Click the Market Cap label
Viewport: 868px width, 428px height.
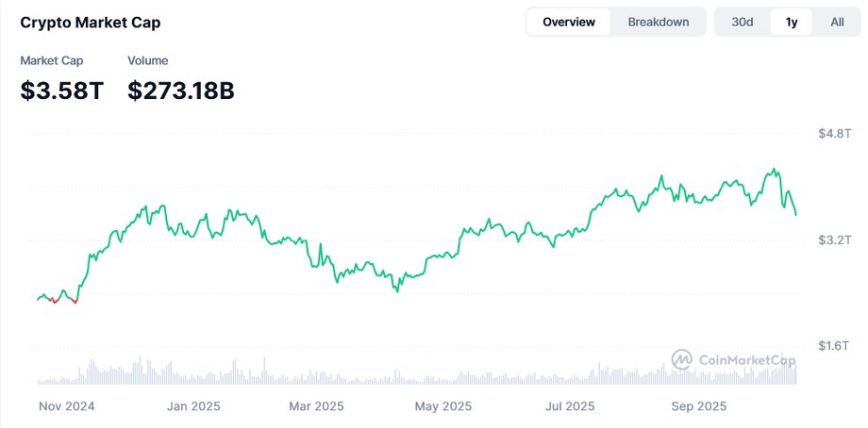[x=52, y=60]
